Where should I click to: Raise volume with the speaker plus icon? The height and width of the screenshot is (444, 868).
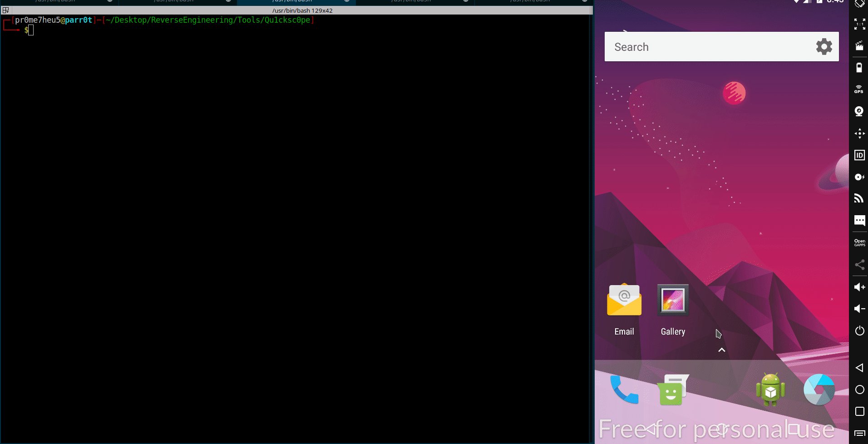[x=859, y=287]
